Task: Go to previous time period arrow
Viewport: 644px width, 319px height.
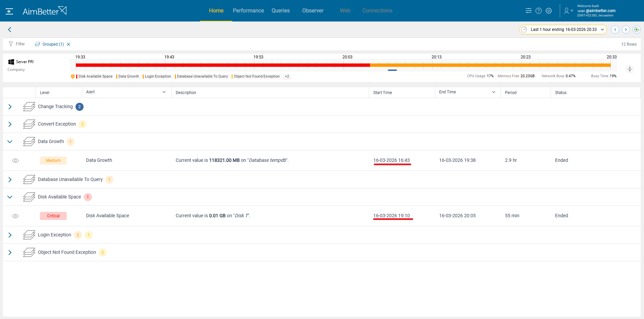Action: tap(615, 30)
